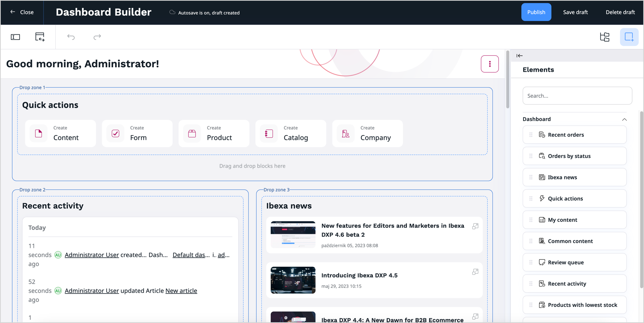
Task: Click Delete draft
Action: 620,12
